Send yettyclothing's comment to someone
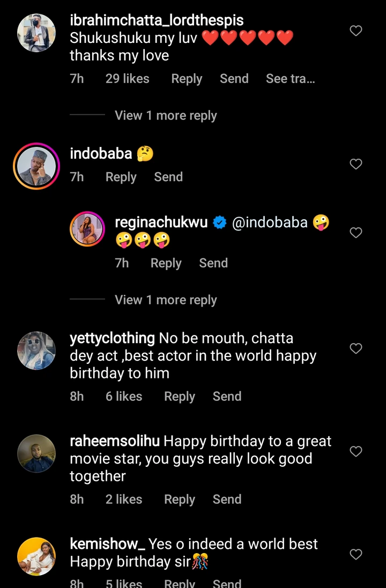 click(227, 396)
